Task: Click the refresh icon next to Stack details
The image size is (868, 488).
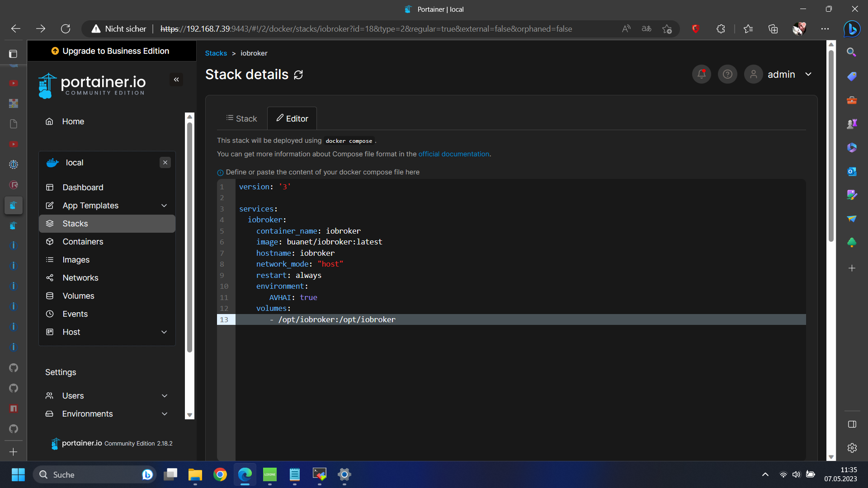Action: (298, 75)
